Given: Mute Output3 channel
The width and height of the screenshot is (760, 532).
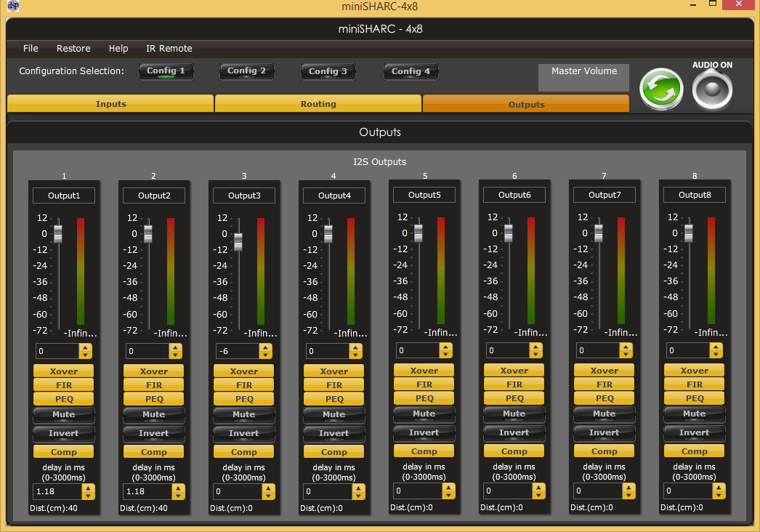Looking at the screenshot, I should click(x=244, y=415).
